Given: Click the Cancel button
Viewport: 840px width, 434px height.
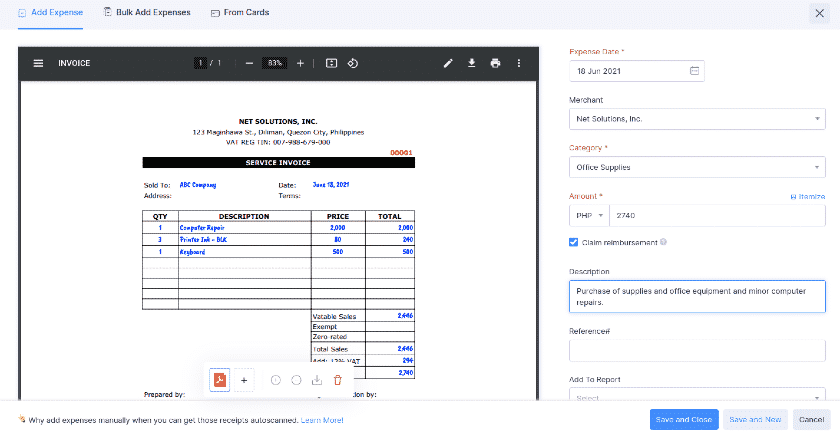Looking at the screenshot, I should [x=812, y=420].
